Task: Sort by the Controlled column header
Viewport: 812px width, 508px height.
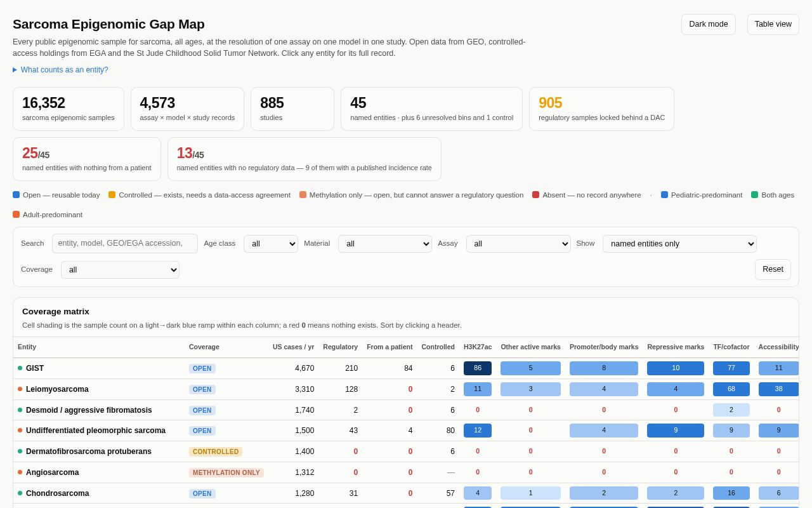Action: click(438, 347)
